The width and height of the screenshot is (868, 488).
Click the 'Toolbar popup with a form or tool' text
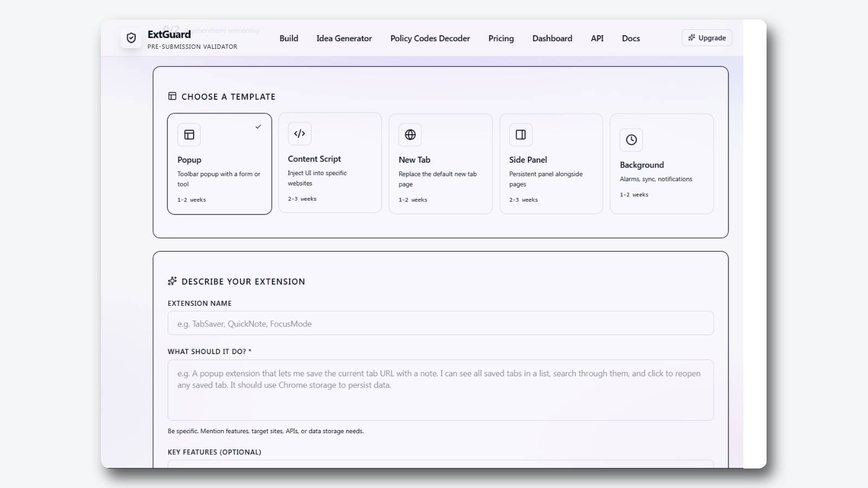(219, 179)
